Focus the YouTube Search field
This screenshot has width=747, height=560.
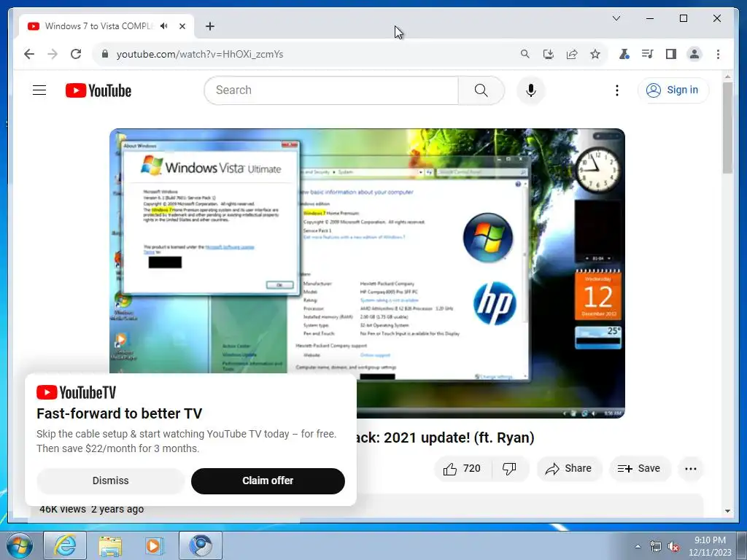tap(331, 90)
